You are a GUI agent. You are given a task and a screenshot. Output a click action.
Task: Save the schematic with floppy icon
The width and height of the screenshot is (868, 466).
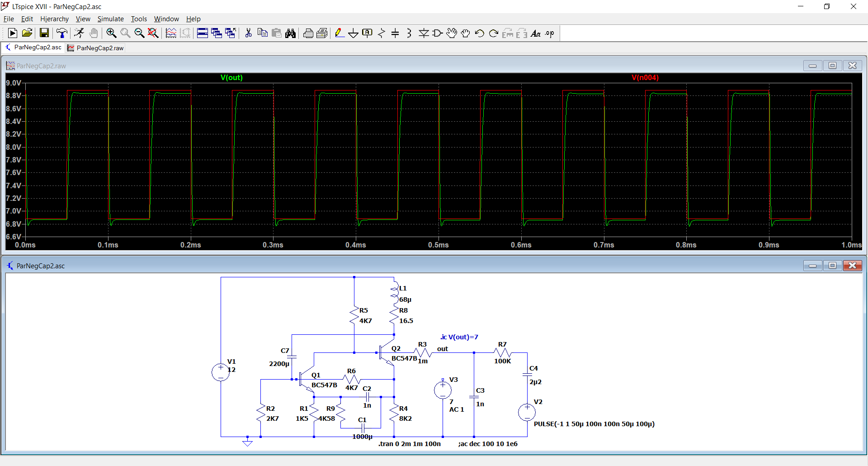[x=44, y=33]
